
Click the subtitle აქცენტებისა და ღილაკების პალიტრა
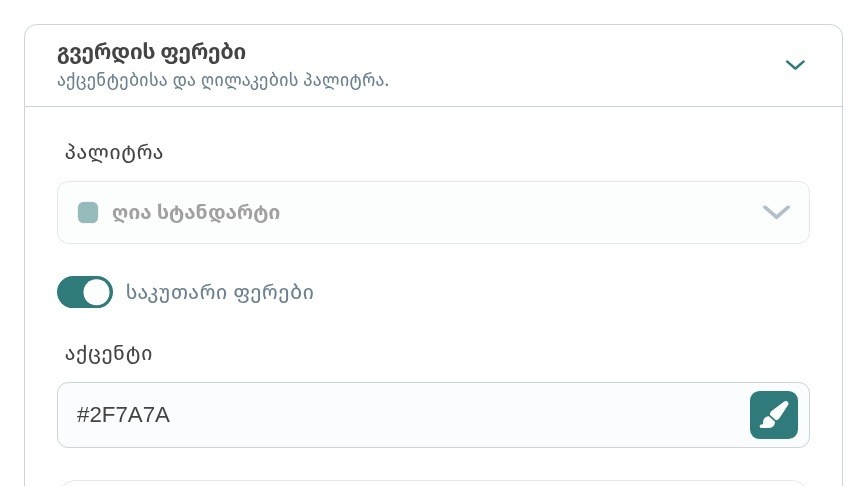coord(223,81)
